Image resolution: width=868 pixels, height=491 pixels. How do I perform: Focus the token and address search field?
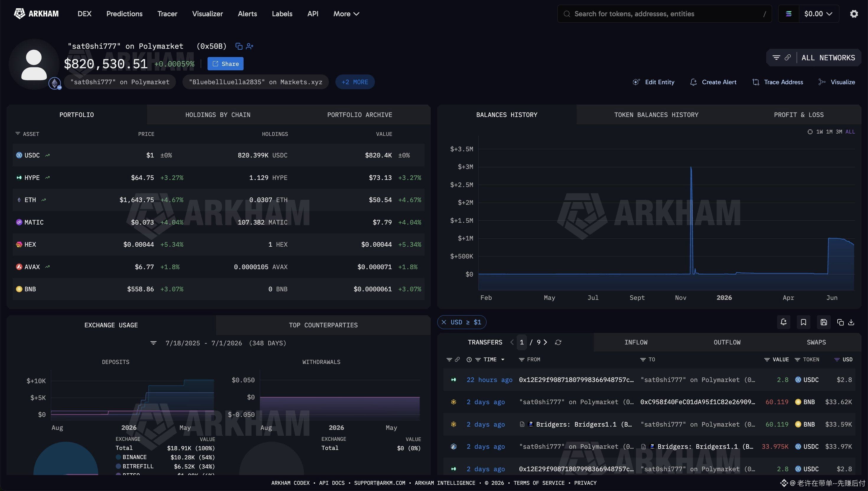pyautogui.click(x=665, y=14)
